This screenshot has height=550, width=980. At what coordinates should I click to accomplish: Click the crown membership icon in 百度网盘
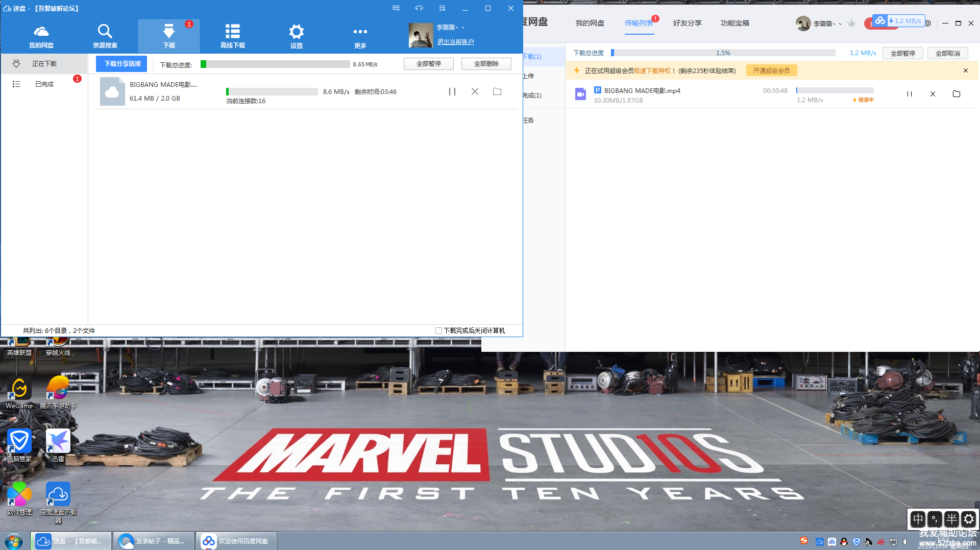pyautogui.click(x=851, y=23)
